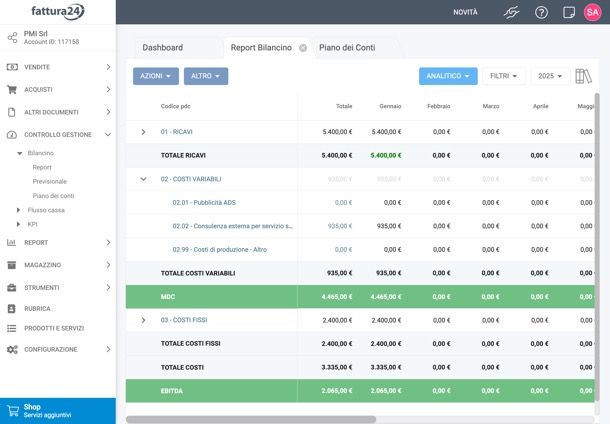Expand the KPI tree triangle
Viewport: 610px width, 424px height.
click(x=18, y=224)
